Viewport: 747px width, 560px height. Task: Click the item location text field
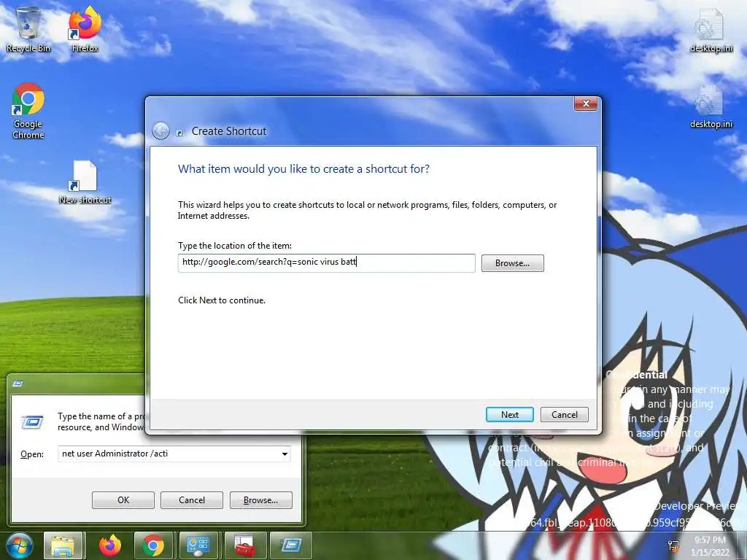tap(326, 262)
